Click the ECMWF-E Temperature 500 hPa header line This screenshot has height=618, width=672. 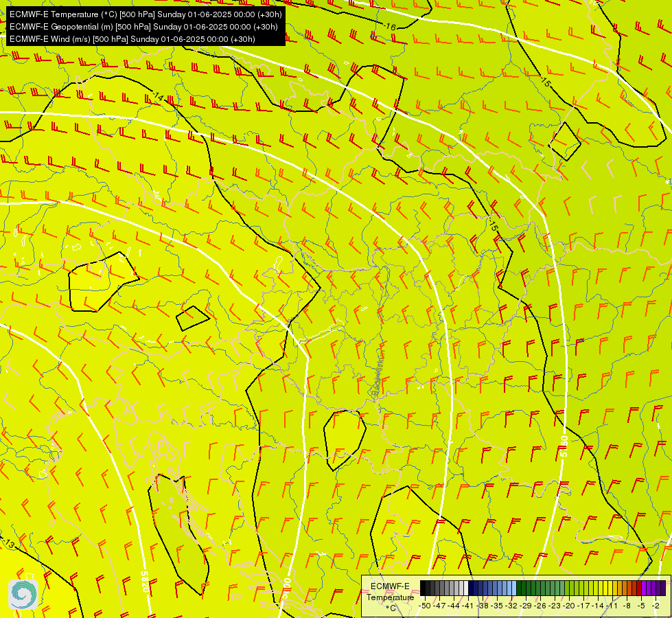pos(146,14)
